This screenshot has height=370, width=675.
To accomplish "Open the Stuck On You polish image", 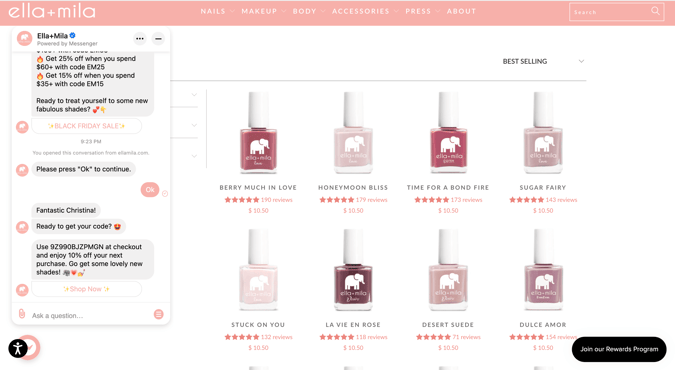I will click(258, 270).
